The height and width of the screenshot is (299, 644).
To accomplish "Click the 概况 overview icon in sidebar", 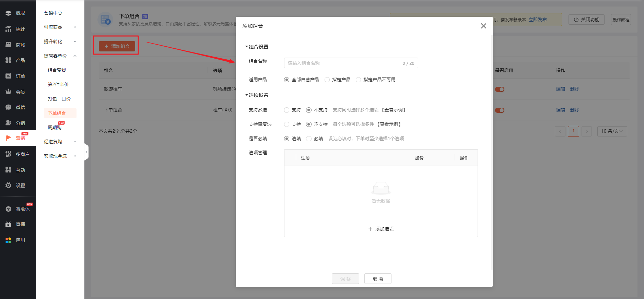I will click(9, 13).
